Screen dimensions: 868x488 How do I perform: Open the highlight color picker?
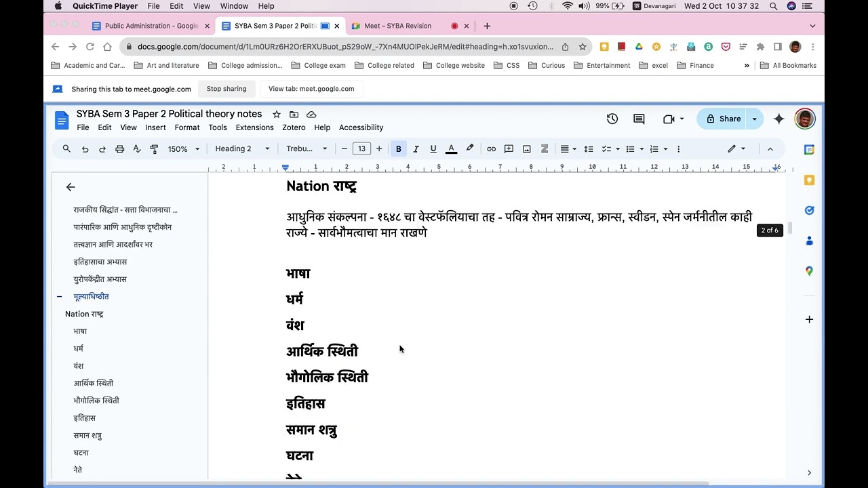click(x=469, y=149)
